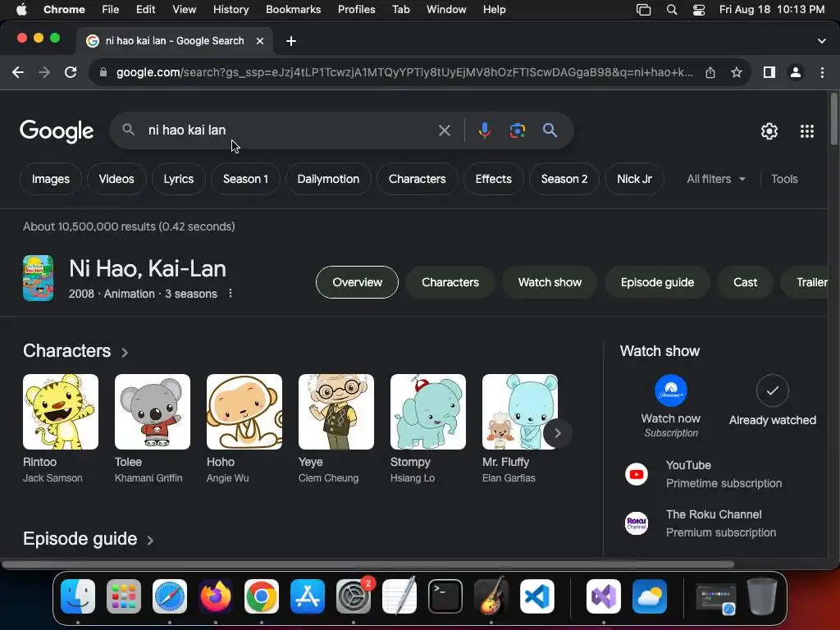
Task: Open Google settings gear icon
Action: [x=769, y=131]
